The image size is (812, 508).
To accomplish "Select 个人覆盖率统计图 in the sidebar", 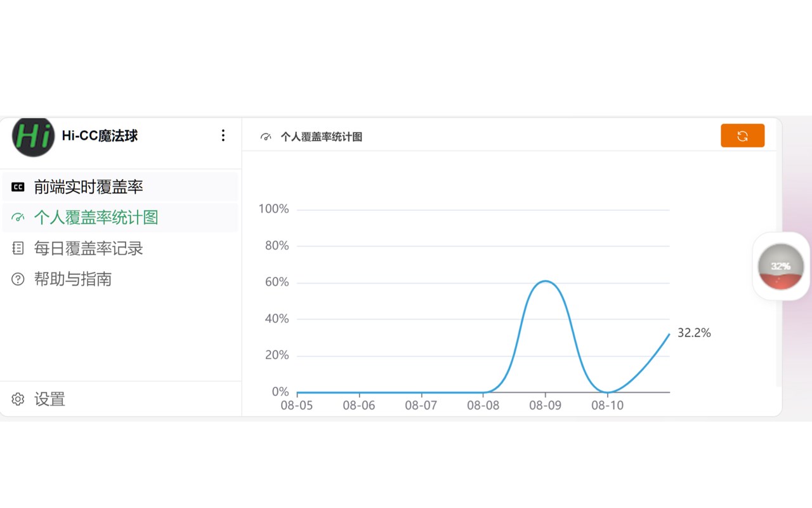I will click(x=96, y=218).
